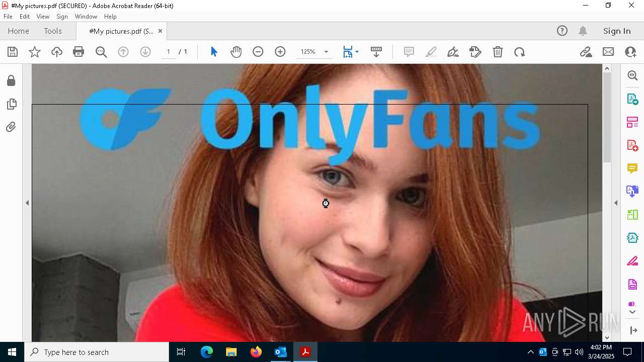This screenshot has height=362, width=644.
Task: Open the View menu
Action: 43,17
